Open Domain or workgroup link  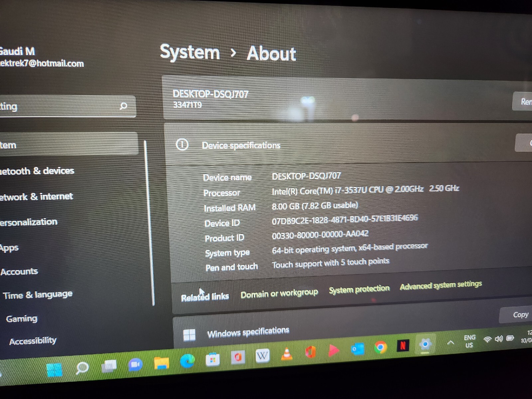[279, 294]
